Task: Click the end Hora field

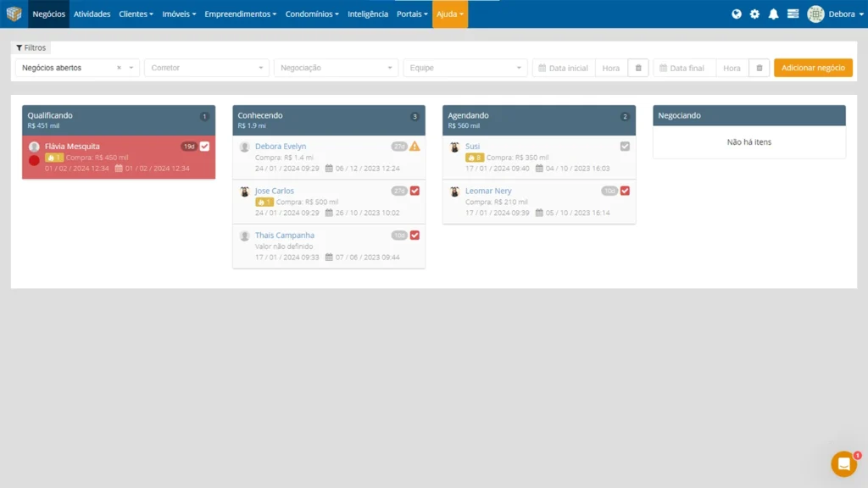Action: click(x=732, y=68)
